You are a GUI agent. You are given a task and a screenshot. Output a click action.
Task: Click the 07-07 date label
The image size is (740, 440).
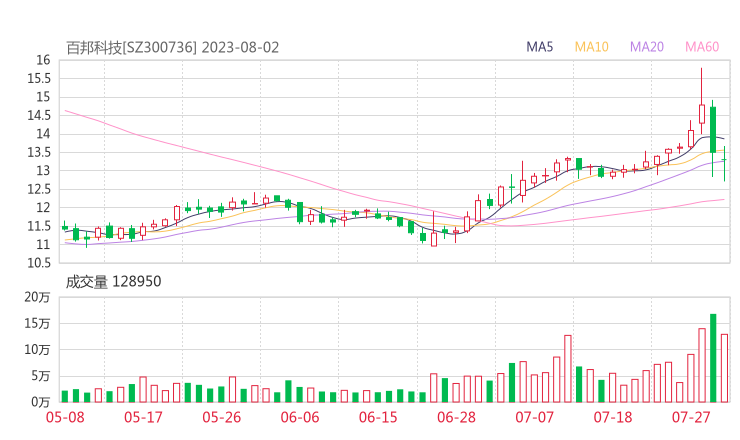pos(534,417)
